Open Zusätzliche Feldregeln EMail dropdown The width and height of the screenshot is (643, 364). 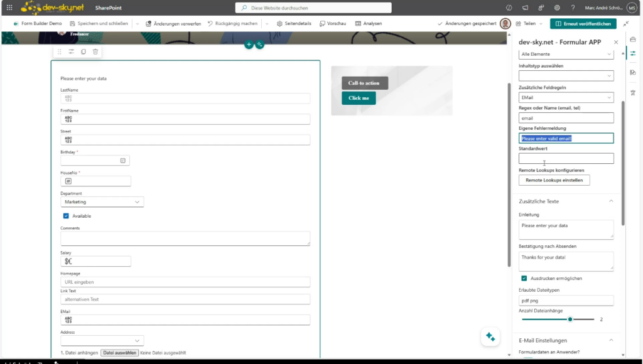click(566, 97)
